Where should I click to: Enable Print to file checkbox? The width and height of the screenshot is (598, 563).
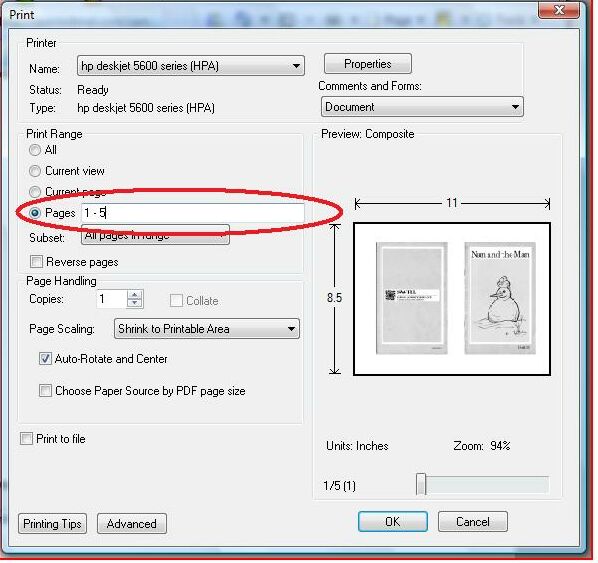coord(26,439)
